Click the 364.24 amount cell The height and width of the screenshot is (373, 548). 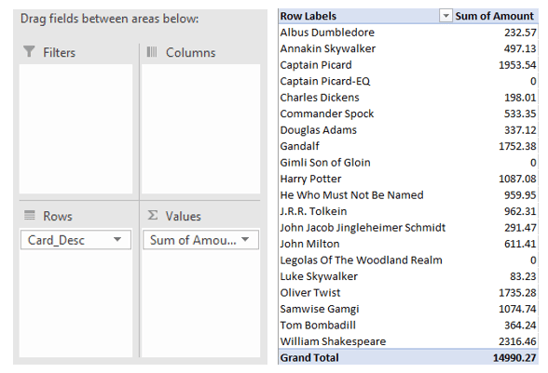pos(520,325)
